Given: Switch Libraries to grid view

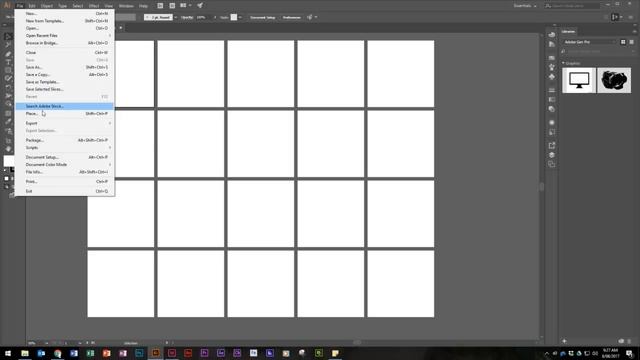Looking at the screenshot, I should click(x=623, y=42).
